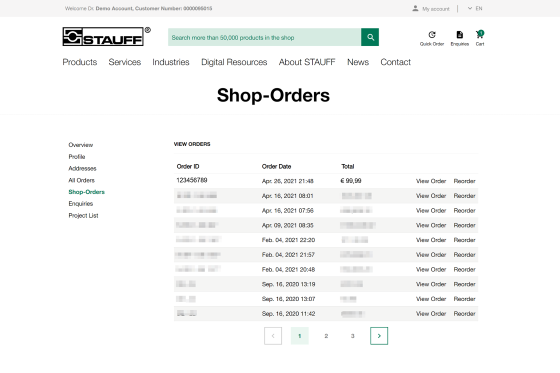560x373 pixels.
Task: Reorder the Sep. 16, 2020 13:19 order
Action: click(464, 284)
